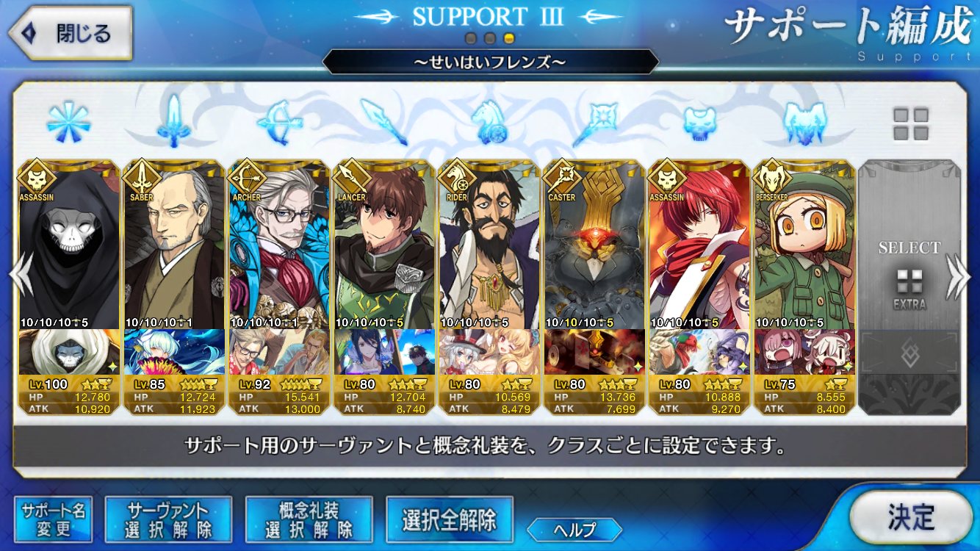
Task: Select the All-class snowflake icon
Action: (68, 123)
